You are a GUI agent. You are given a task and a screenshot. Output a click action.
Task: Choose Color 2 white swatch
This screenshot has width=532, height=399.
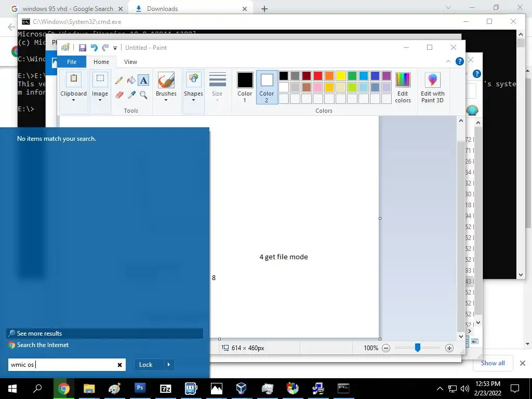coord(267,87)
